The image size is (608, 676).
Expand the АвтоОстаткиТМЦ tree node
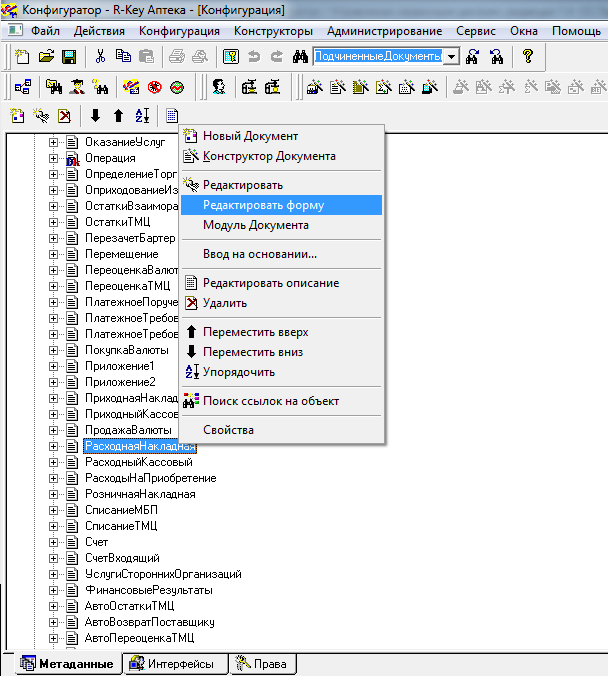(x=54, y=606)
